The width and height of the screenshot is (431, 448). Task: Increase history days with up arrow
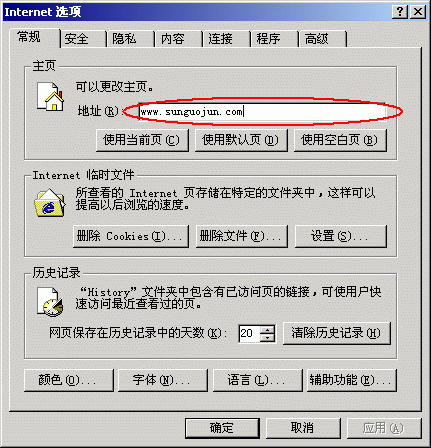tap(268, 329)
